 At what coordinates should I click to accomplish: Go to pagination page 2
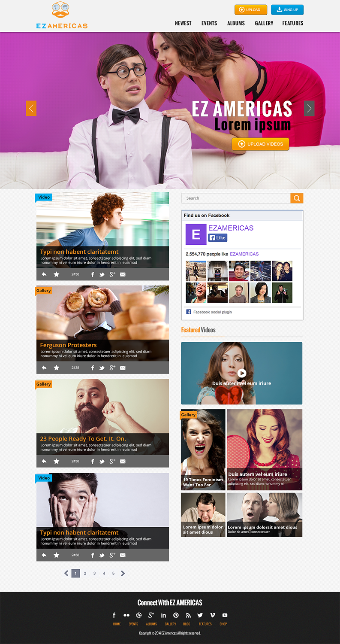pos(85,573)
